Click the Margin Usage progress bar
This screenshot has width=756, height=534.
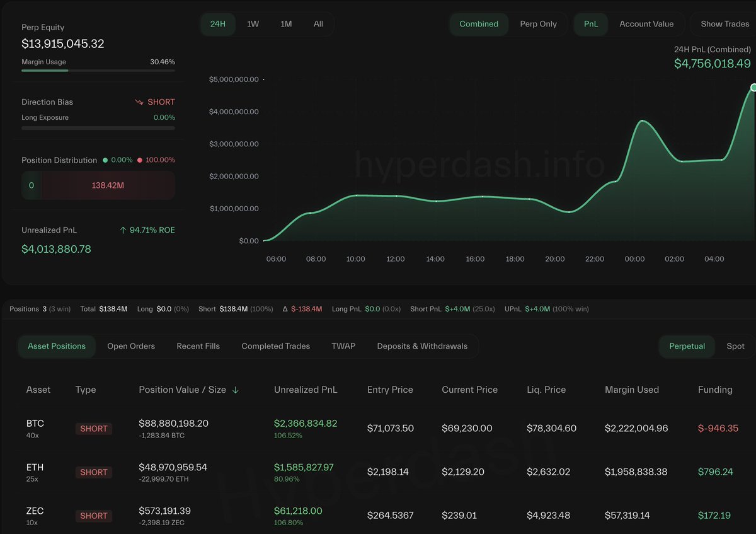click(98, 71)
